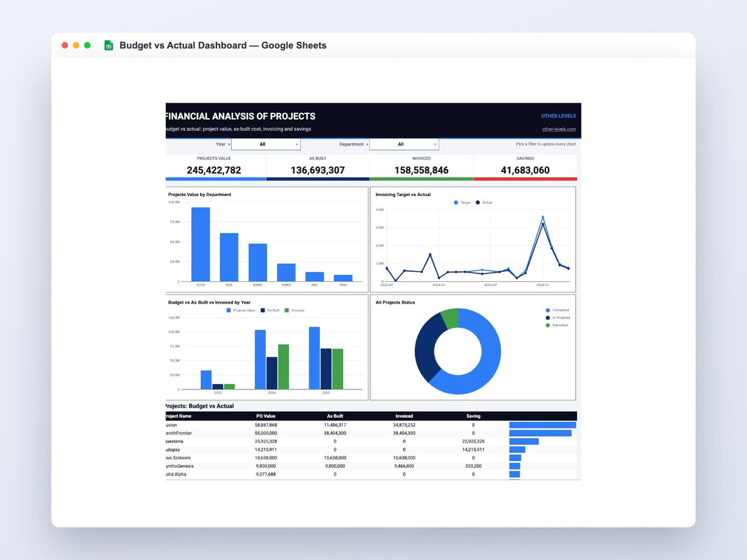Click the 2023 blue Projects Value bar
747x560 pixels.
(206, 380)
